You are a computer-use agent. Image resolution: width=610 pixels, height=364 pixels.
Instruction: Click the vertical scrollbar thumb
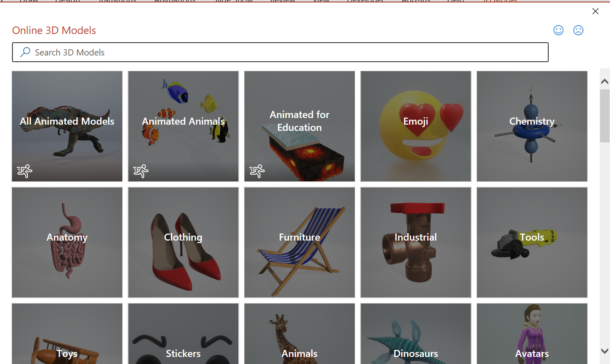point(605,116)
